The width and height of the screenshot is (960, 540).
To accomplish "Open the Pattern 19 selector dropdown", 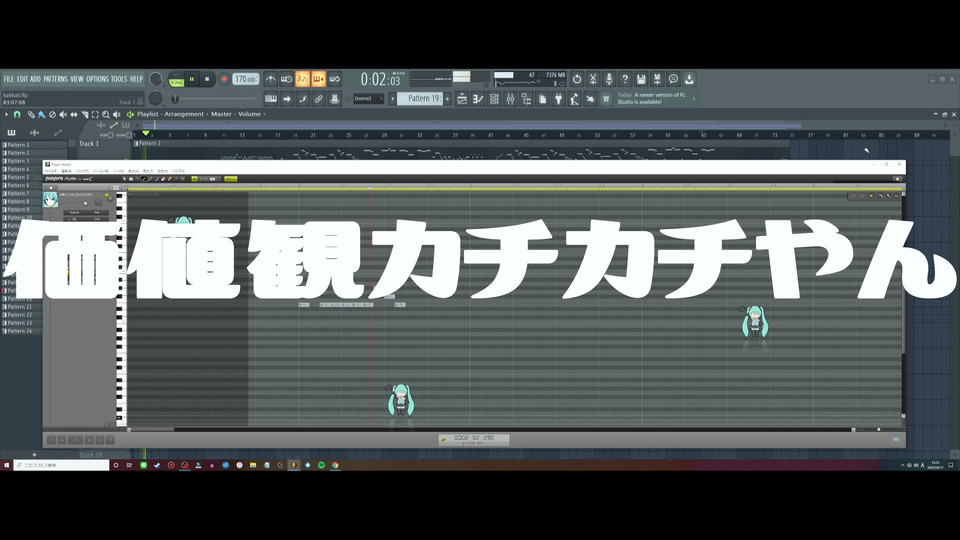I will point(420,99).
